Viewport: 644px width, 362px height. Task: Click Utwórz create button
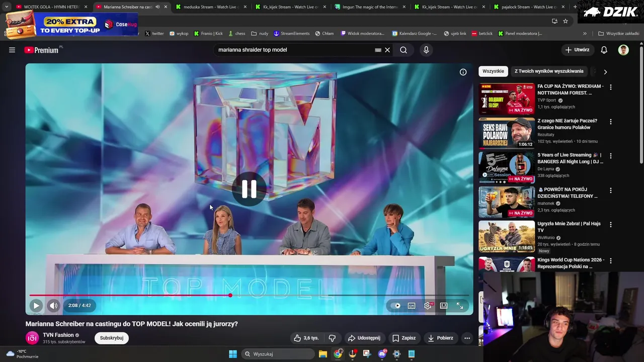[x=577, y=50]
